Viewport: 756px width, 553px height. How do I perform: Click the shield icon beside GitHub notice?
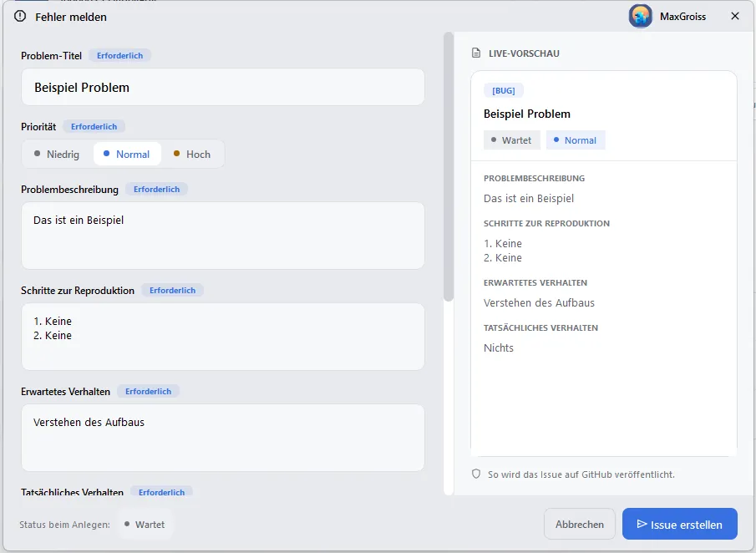tap(476, 474)
